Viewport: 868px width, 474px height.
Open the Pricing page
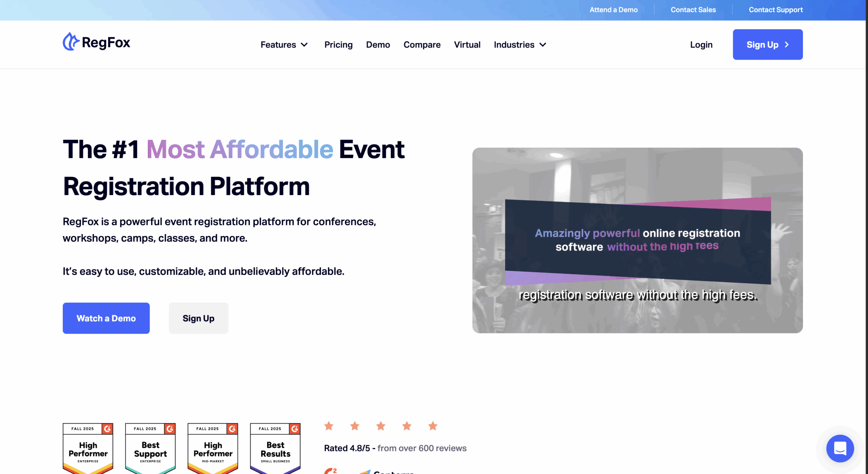(x=338, y=45)
